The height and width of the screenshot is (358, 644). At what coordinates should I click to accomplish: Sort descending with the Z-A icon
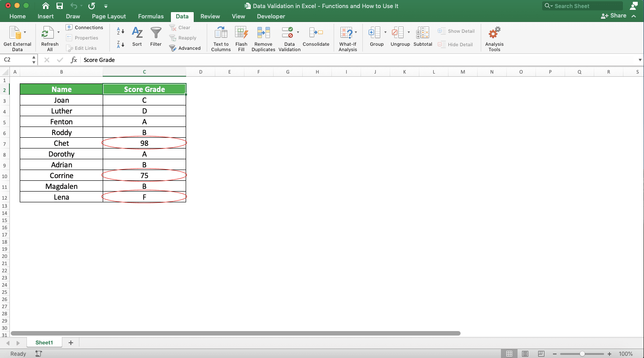[121, 44]
